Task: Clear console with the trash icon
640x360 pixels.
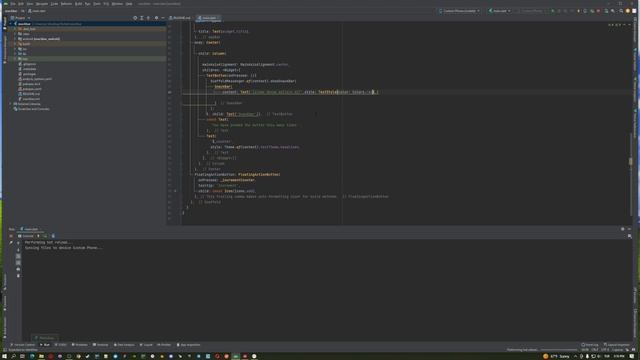Action: [18, 276]
